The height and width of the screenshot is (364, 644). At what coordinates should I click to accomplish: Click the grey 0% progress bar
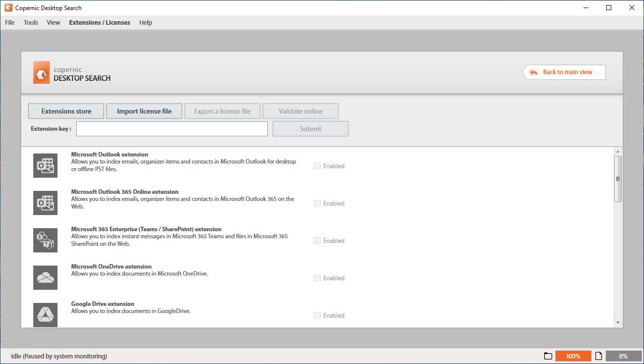[623, 356]
